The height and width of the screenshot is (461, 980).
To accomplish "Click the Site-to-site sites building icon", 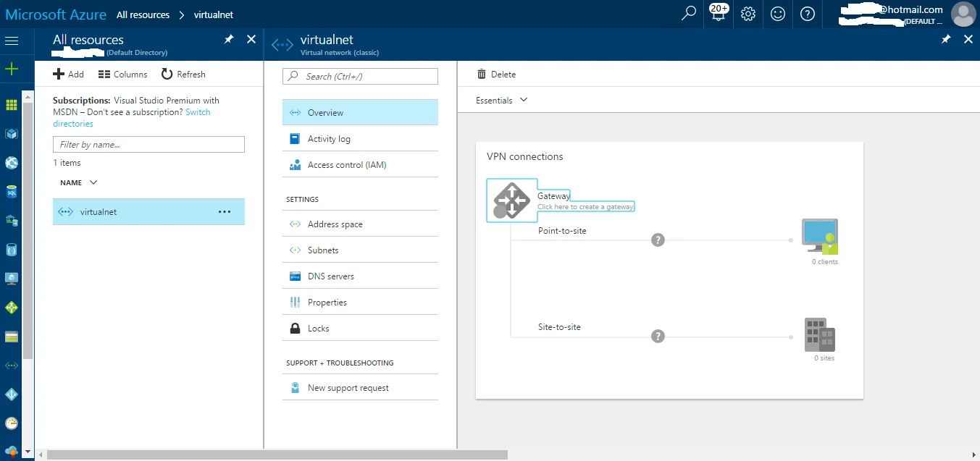I will (820, 334).
